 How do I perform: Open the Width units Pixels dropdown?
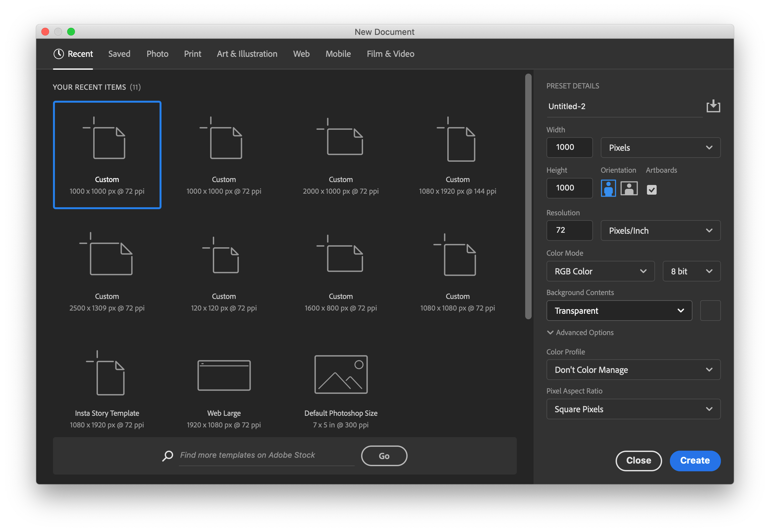(660, 148)
